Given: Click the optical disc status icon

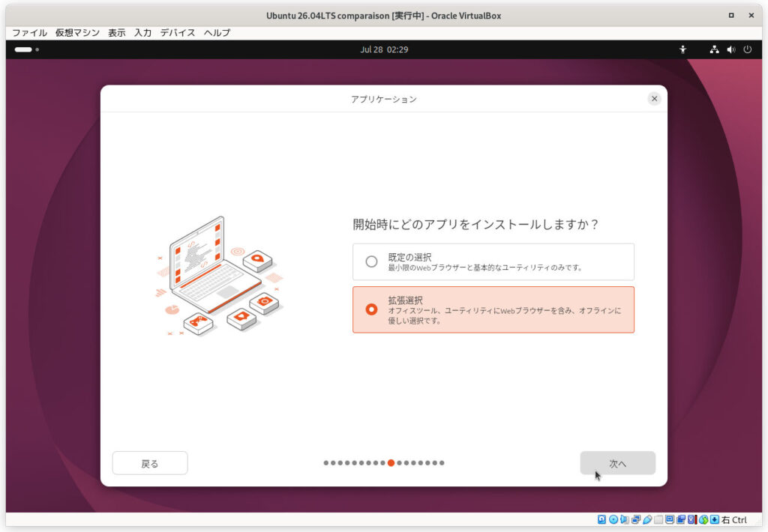Looking at the screenshot, I should pos(613,520).
